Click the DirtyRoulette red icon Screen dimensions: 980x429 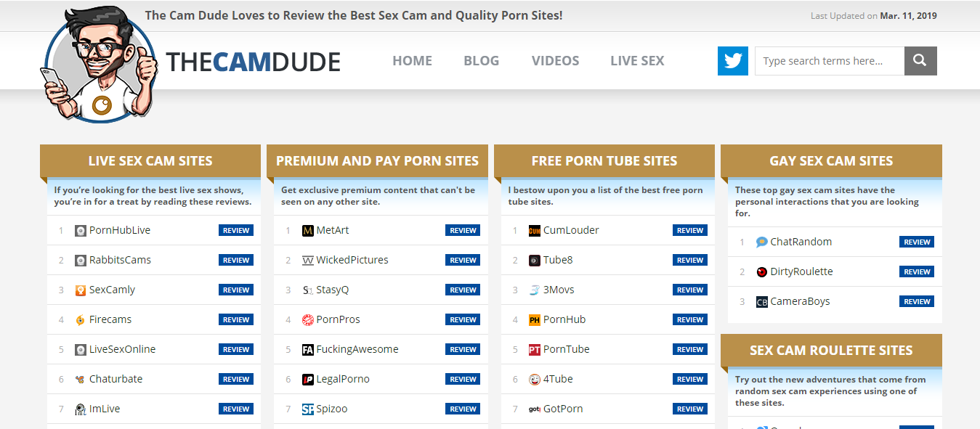click(762, 271)
